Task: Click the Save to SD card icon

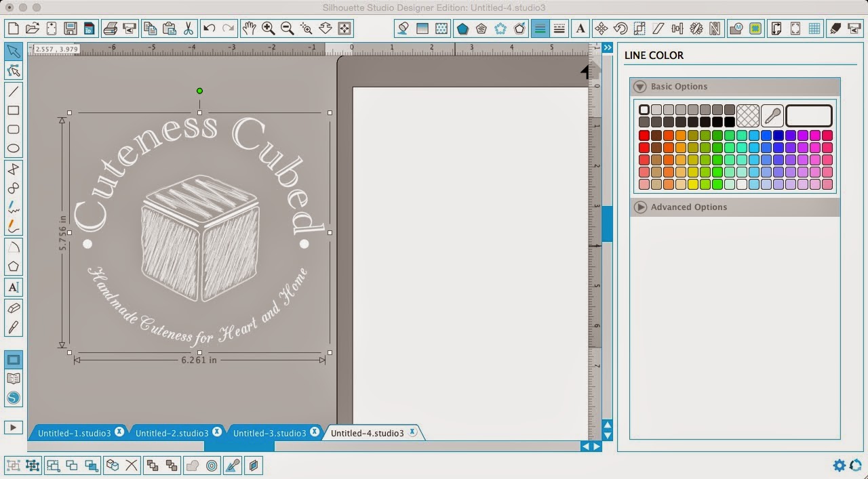Action: pyautogui.click(x=89, y=28)
